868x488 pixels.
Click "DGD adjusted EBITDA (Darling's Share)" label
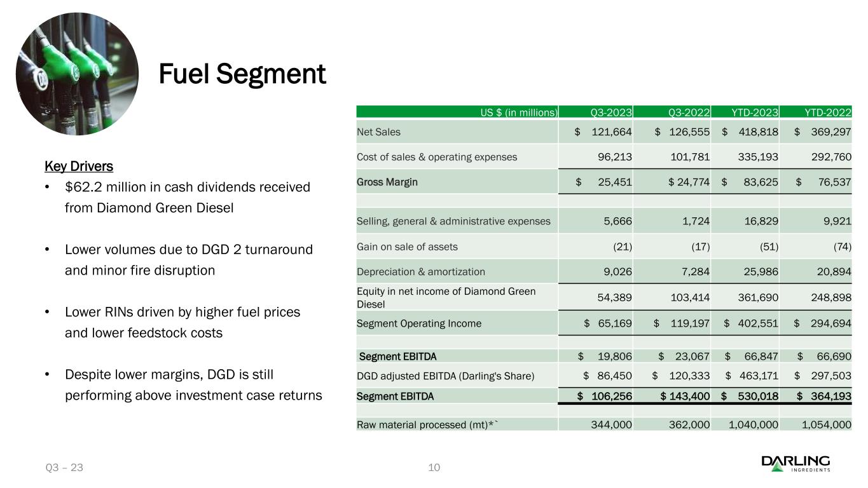point(446,376)
